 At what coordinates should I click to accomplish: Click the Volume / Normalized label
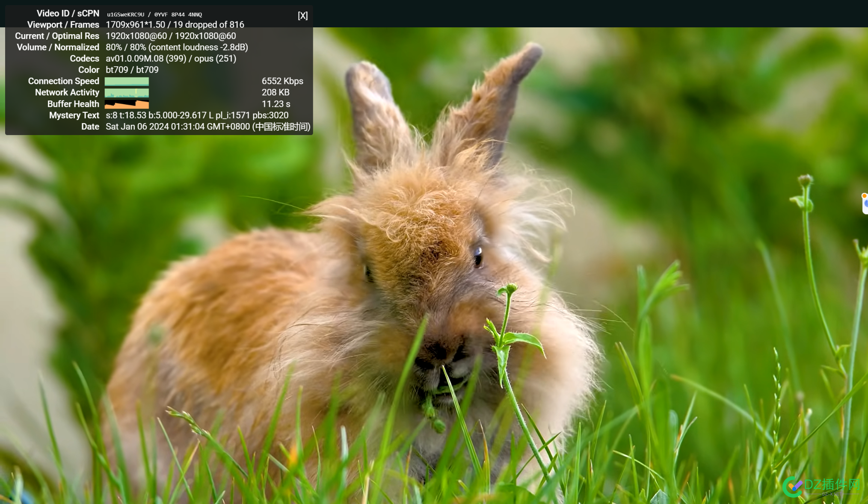click(58, 47)
